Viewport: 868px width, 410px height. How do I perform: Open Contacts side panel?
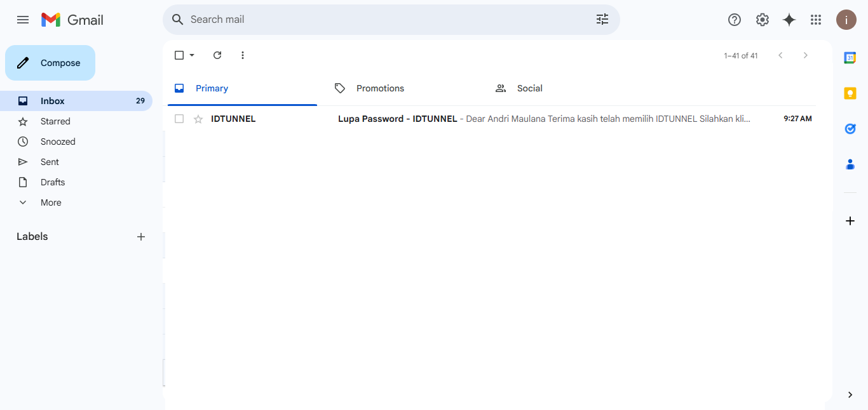point(850,164)
